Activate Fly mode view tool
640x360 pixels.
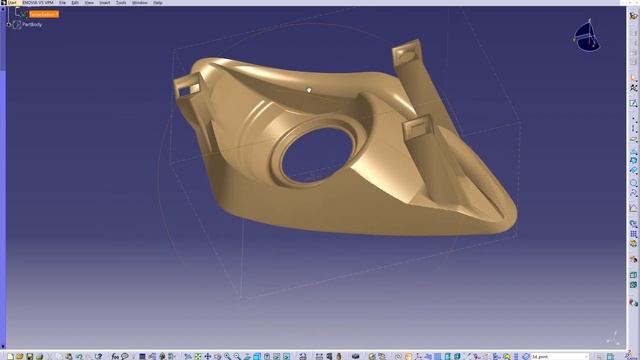tap(188, 356)
